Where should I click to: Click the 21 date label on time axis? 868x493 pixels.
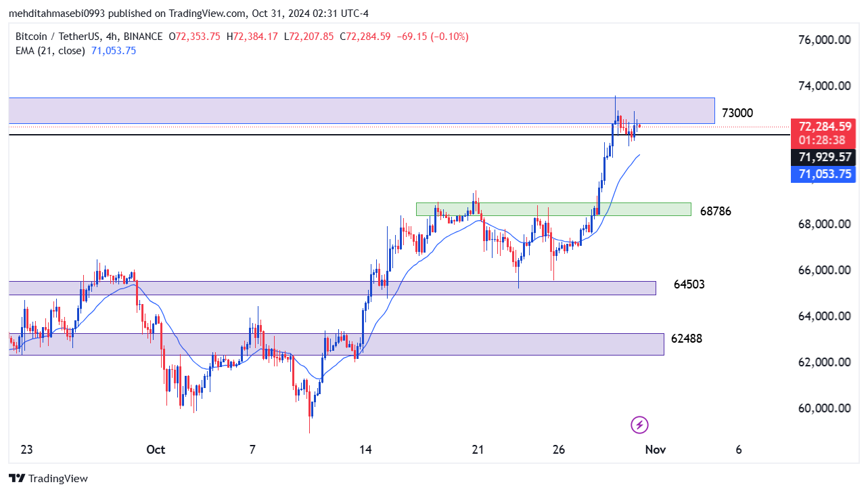click(x=478, y=450)
